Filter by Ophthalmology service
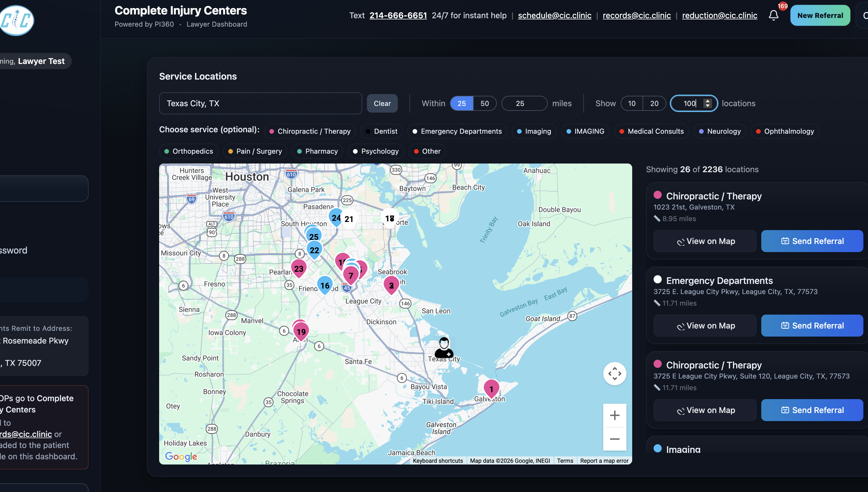 coord(785,131)
